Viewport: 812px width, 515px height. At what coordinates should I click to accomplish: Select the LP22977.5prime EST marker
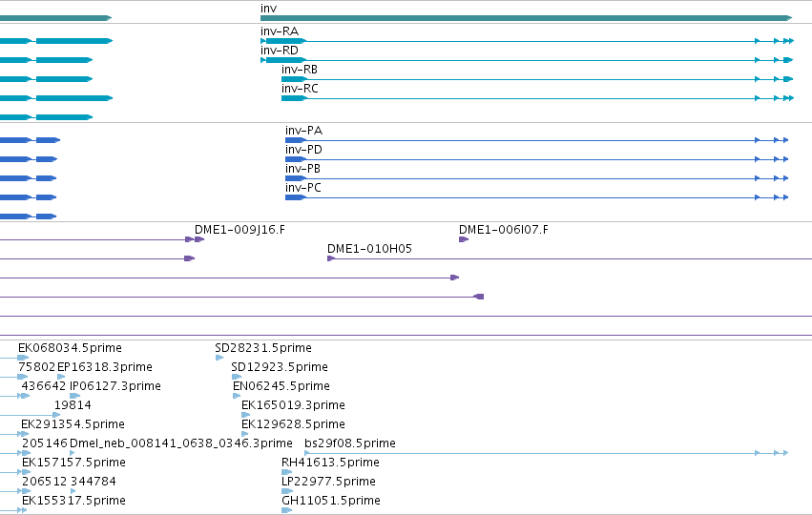(287, 491)
